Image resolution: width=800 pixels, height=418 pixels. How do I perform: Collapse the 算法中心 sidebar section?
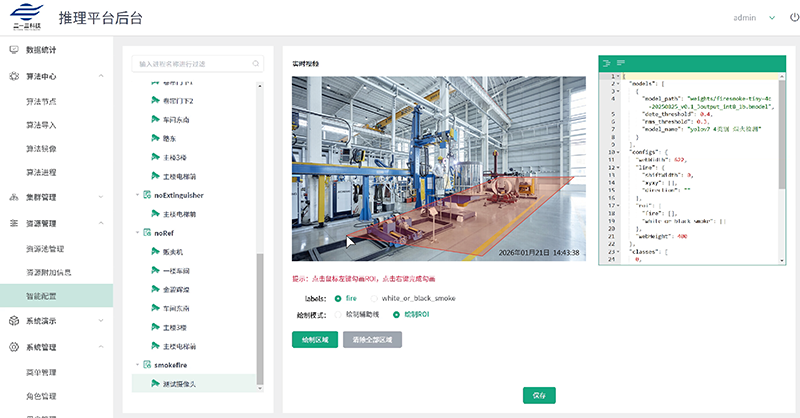click(x=102, y=76)
